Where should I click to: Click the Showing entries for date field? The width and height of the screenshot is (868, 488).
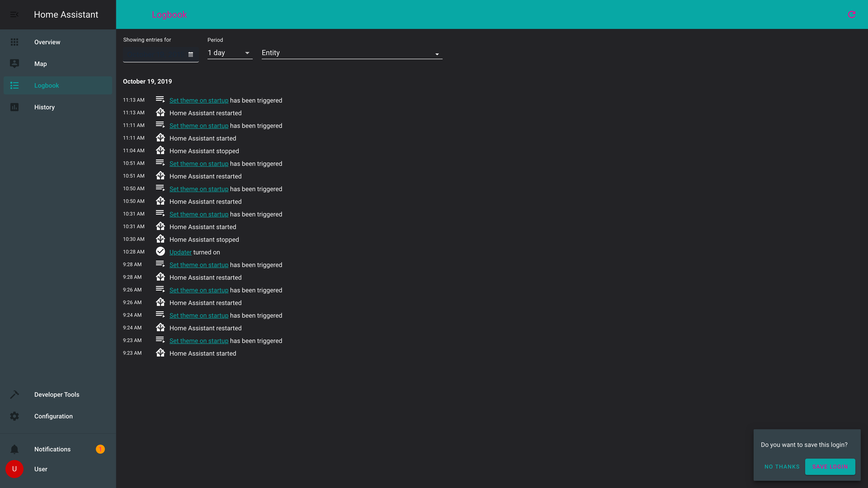click(x=155, y=54)
